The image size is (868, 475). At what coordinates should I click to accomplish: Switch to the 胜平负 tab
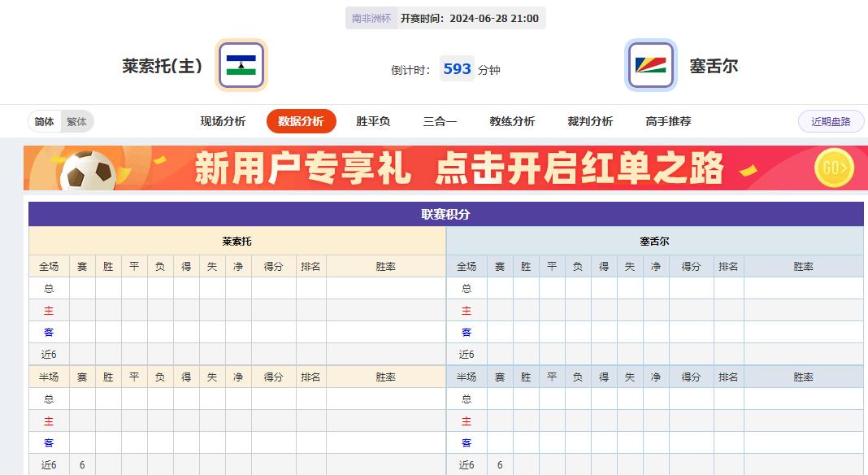click(371, 120)
